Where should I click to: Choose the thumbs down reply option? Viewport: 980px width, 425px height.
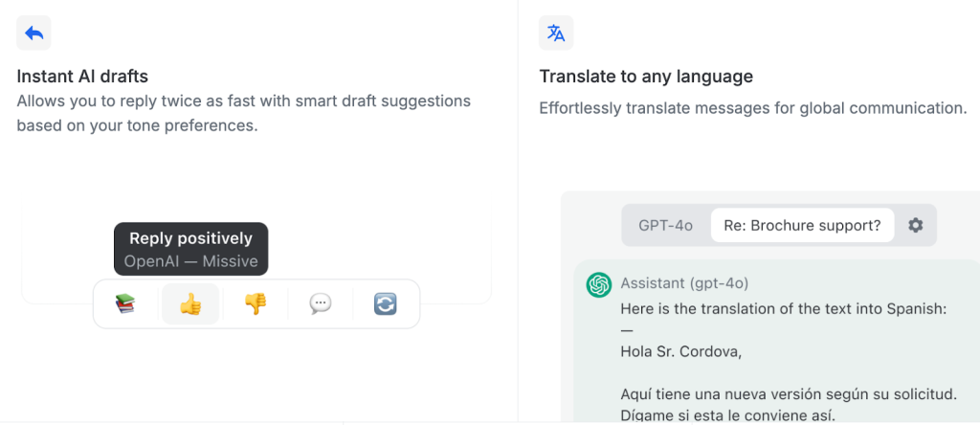(x=256, y=304)
